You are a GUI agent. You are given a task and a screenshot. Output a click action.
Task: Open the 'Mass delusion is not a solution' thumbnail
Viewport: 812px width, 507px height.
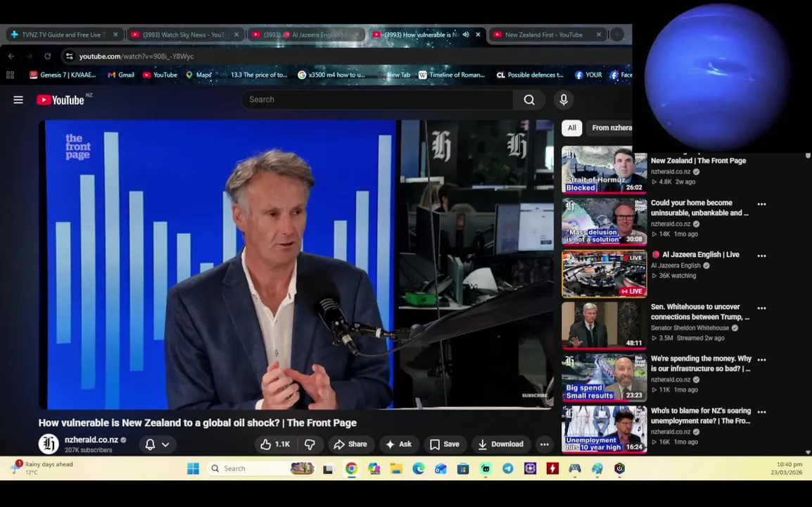[604, 221]
